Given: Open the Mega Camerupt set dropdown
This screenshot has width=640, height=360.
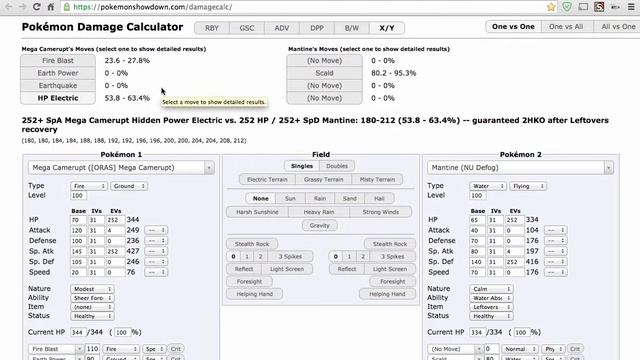Looking at the screenshot, I should [121, 168].
